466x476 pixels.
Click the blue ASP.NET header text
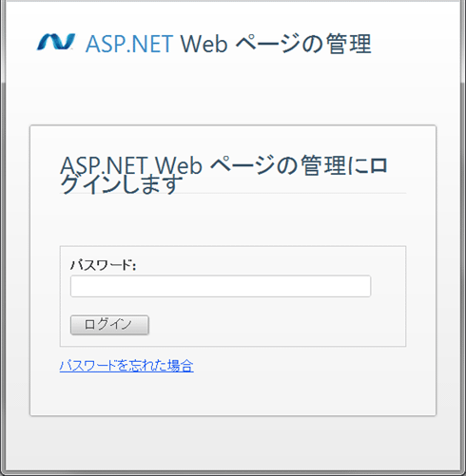tap(129, 44)
